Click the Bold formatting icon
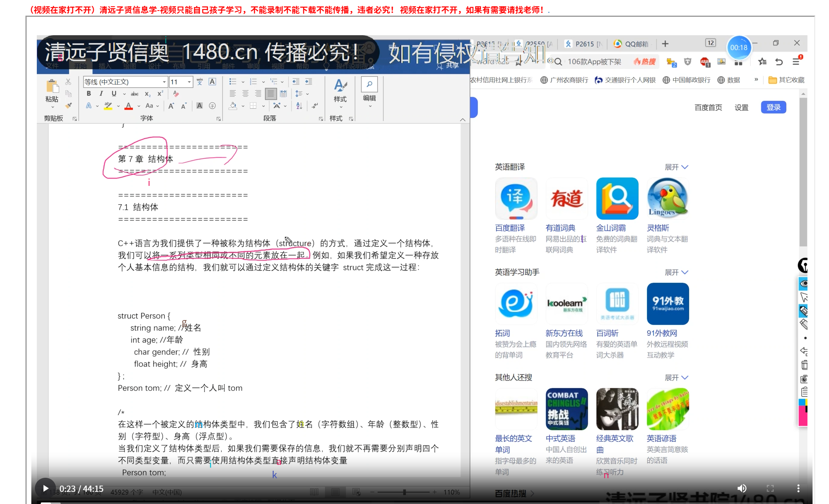829x504 pixels. (x=89, y=94)
